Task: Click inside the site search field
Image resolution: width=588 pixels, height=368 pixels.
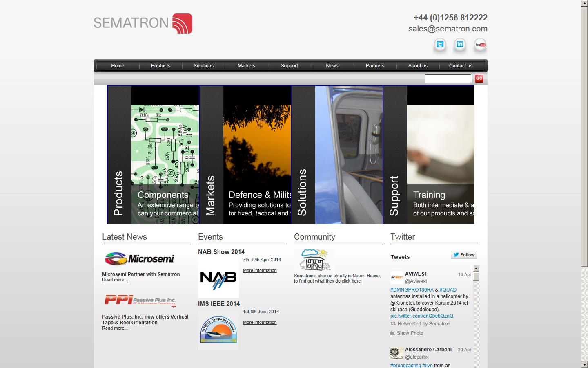Action: tap(448, 78)
